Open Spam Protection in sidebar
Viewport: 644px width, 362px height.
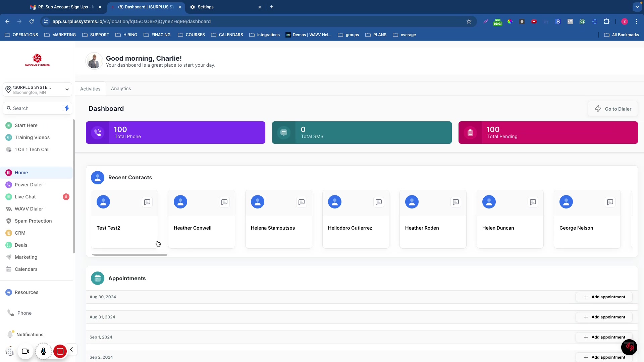(x=33, y=221)
